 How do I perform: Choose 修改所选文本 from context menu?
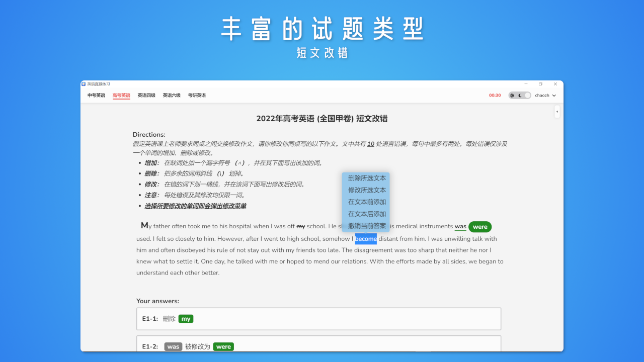(367, 190)
